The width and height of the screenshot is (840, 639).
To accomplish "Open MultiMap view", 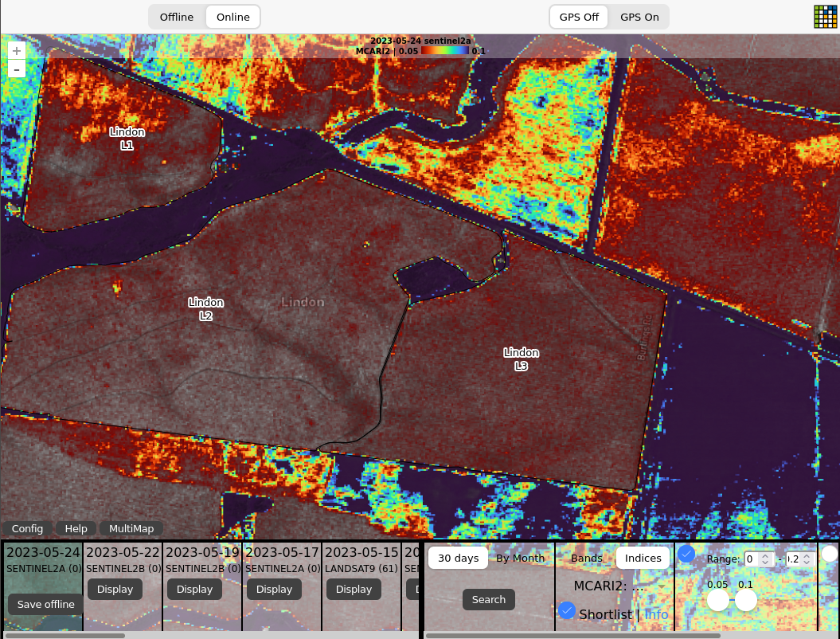I will tap(131, 528).
